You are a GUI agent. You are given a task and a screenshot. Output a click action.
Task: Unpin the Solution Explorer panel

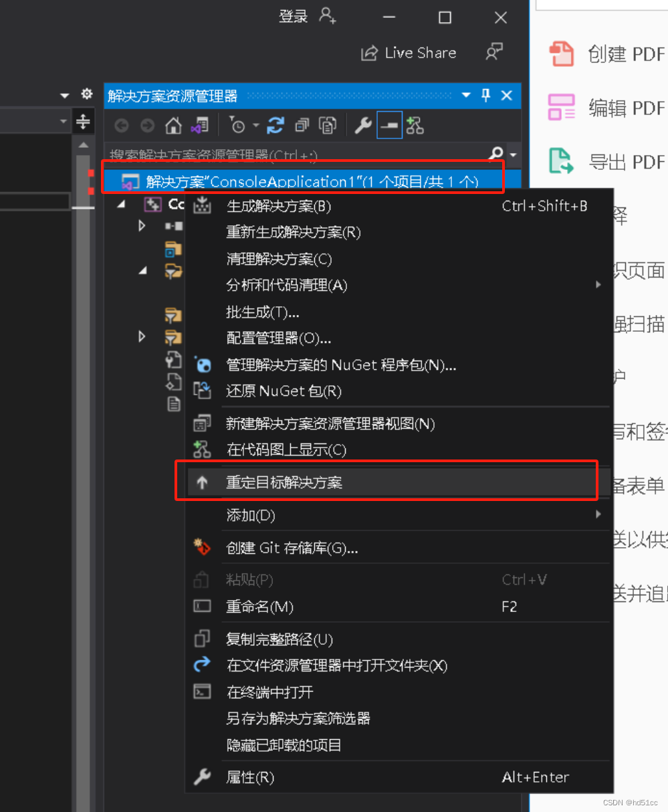tap(485, 96)
